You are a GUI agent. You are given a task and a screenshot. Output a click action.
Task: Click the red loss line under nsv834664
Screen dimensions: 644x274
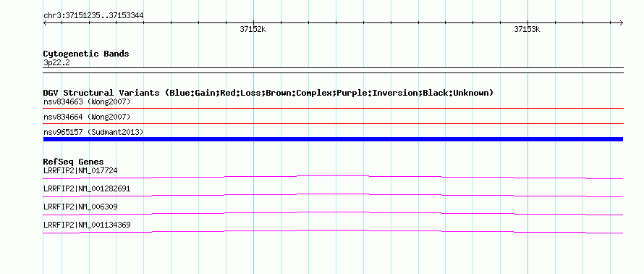[333, 123]
